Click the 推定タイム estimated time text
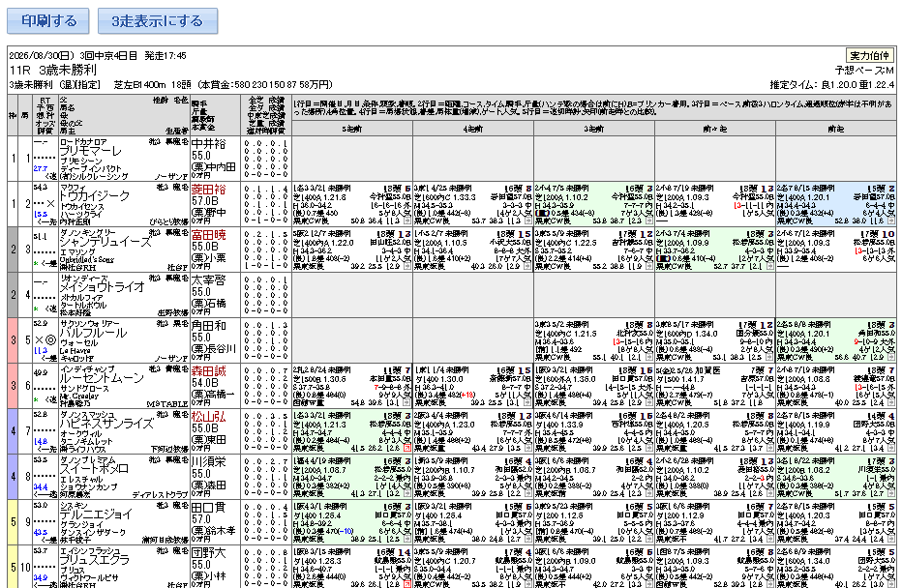Screen dimensions: 902x588 click(831, 85)
